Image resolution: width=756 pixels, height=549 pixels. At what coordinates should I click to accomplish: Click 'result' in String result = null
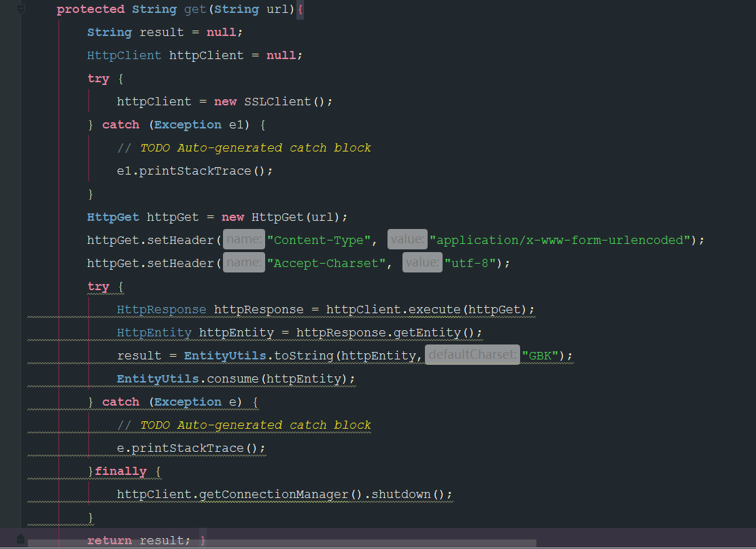162,33
